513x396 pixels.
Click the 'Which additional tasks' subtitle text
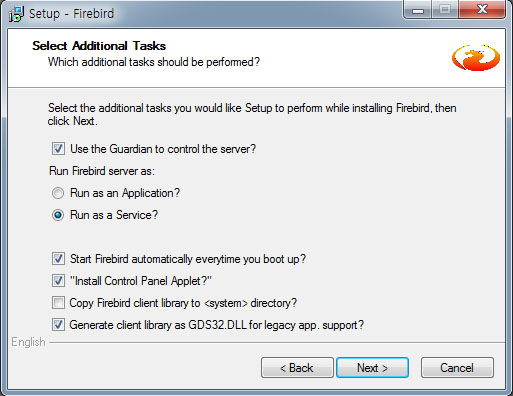click(x=154, y=62)
